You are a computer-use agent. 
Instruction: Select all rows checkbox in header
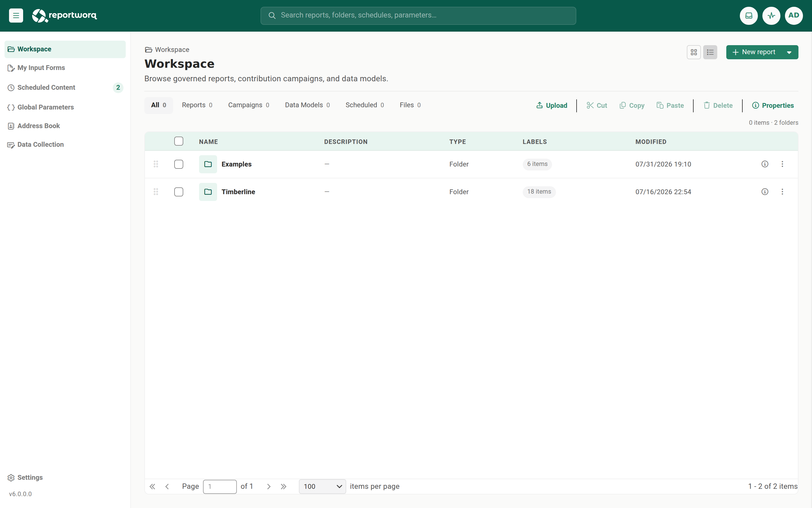[178, 141]
